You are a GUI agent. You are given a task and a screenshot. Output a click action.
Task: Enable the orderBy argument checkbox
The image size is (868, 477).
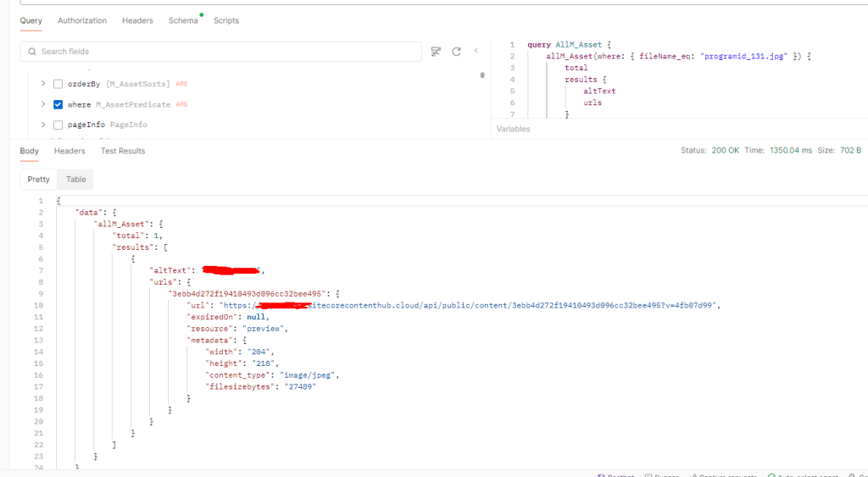point(58,84)
